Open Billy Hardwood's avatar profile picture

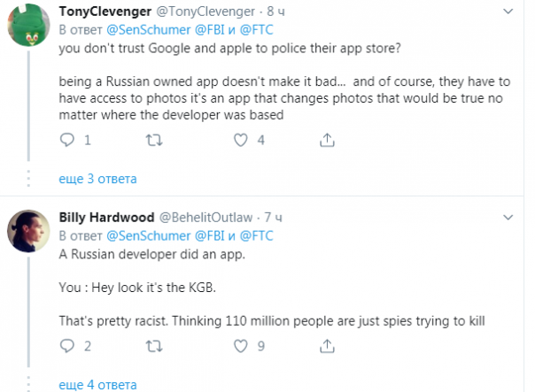tap(28, 234)
